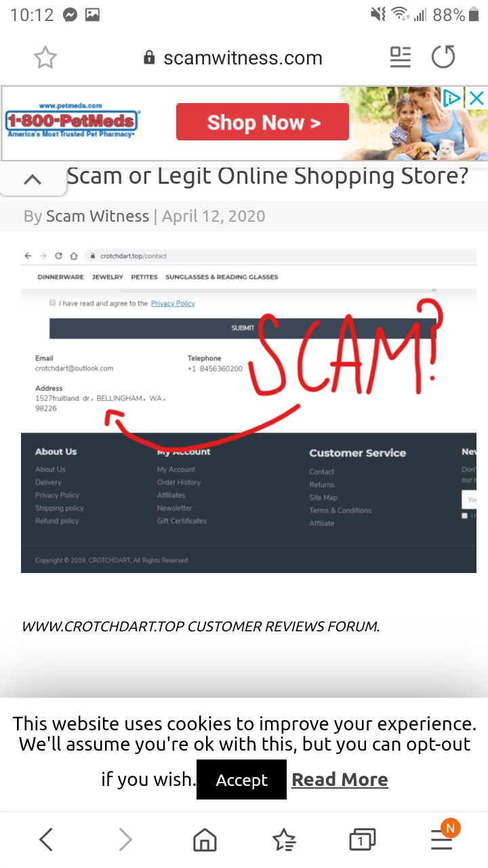
Task: Go to the browser home page
Action: click(205, 841)
